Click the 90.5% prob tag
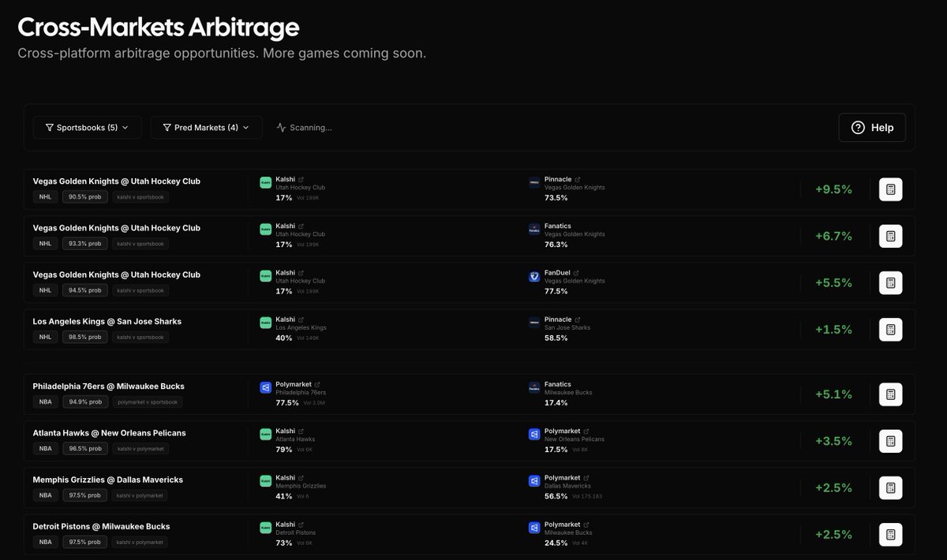Image resolution: width=947 pixels, height=560 pixels. click(x=85, y=197)
